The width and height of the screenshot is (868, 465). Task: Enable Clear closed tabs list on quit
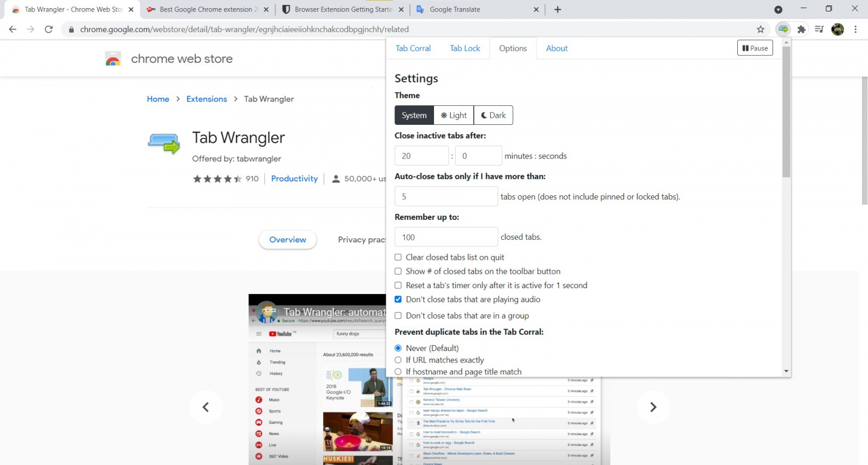point(398,257)
